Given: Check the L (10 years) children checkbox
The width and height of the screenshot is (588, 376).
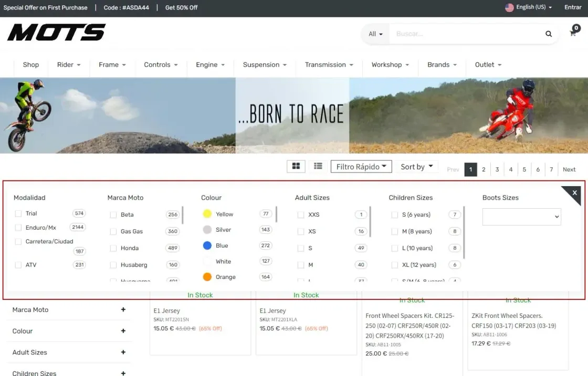Looking at the screenshot, I should [x=394, y=248].
